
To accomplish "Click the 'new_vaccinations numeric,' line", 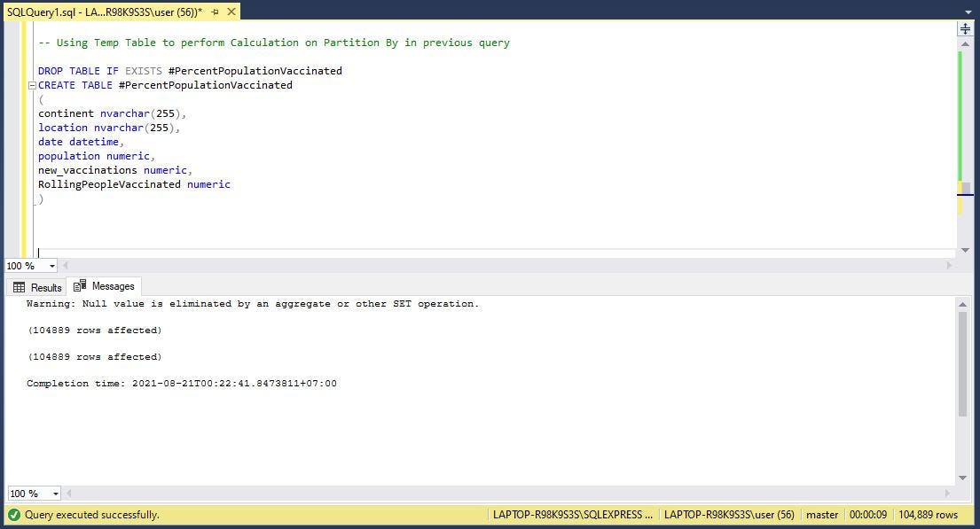I will [115, 170].
